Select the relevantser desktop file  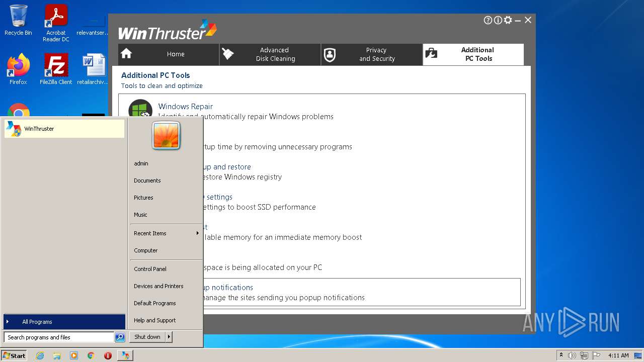point(93,26)
